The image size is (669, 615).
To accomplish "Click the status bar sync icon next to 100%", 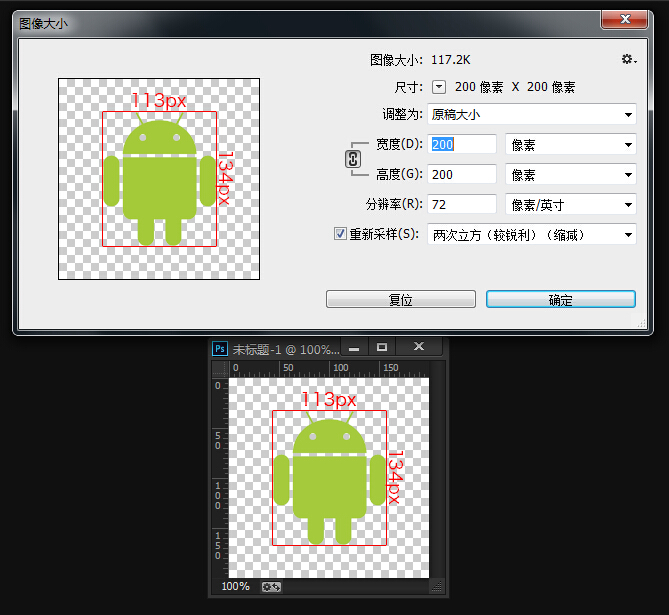I will pyautogui.click(x=271, y=587).
